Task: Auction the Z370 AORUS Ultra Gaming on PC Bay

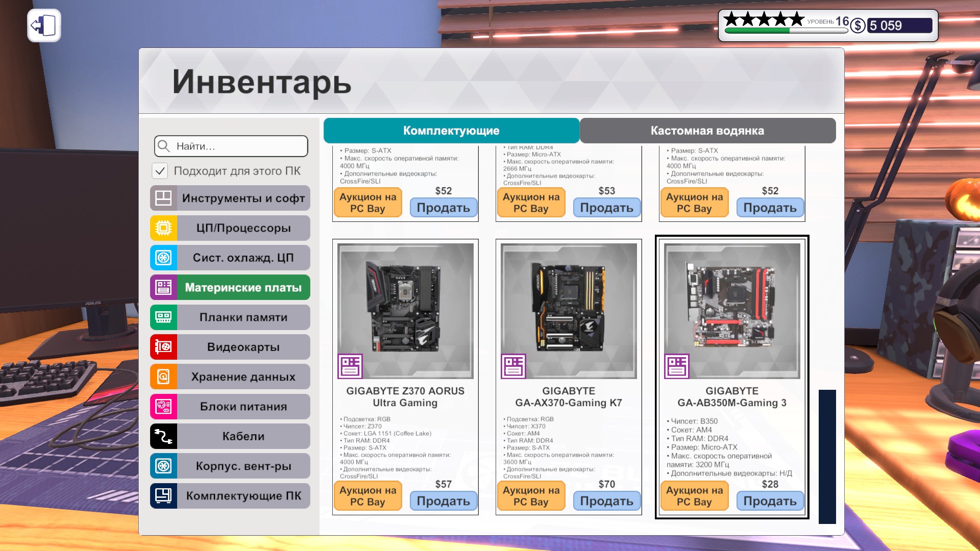Action: pyautogui.click(x=367, y=496)
